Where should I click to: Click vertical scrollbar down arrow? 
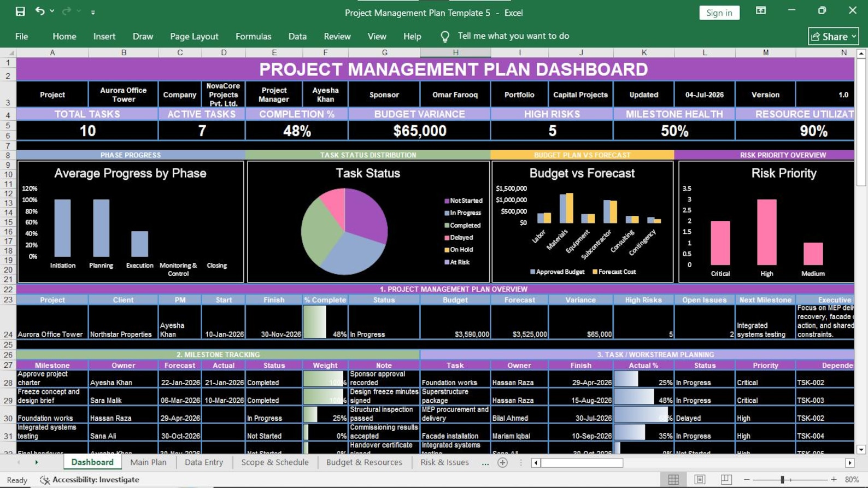click(861, 450)
